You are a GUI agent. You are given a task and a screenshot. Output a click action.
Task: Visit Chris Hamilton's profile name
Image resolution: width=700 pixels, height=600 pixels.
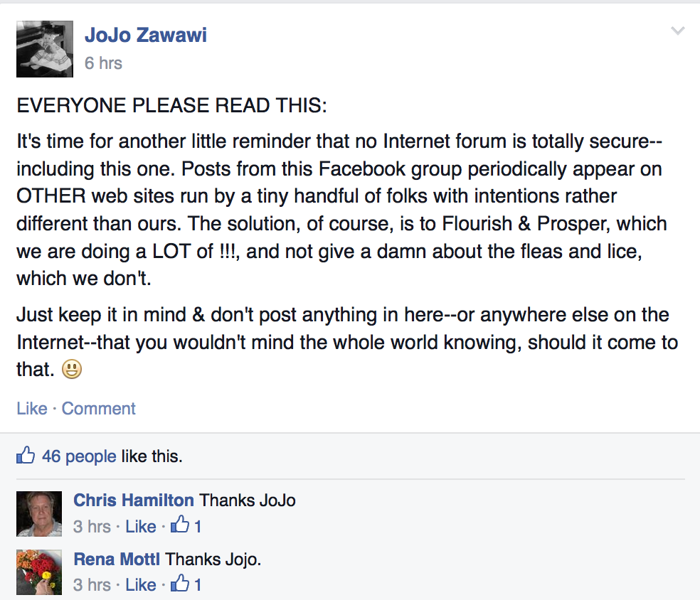(134, 500)
